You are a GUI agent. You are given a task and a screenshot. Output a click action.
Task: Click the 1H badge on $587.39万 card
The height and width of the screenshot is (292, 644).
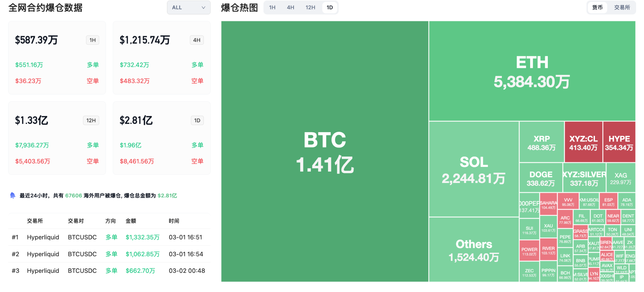tap(92, 40)
